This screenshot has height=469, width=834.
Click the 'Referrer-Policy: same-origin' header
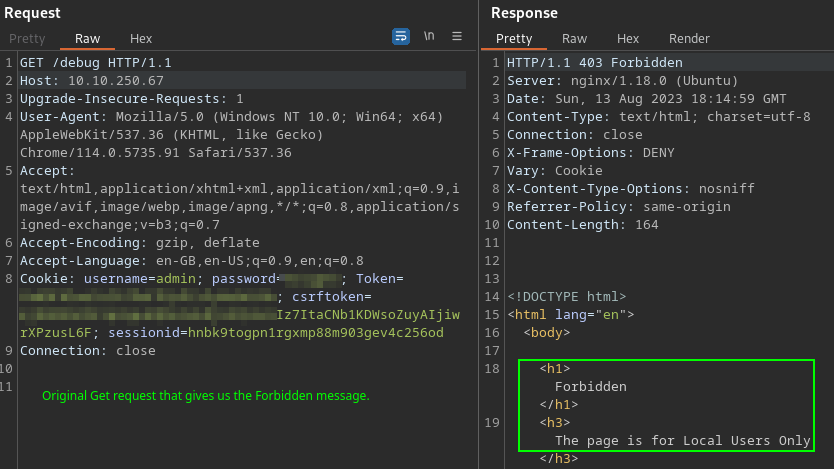(x=619, y=207)
